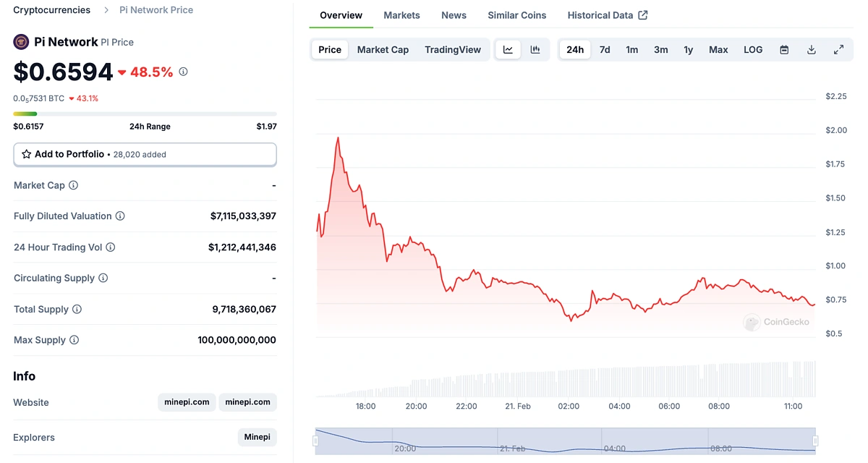The height and width of the screenshot is (463, 868).
Task: Open the calendar date picker icon
Action: click(x=784, y=49)
